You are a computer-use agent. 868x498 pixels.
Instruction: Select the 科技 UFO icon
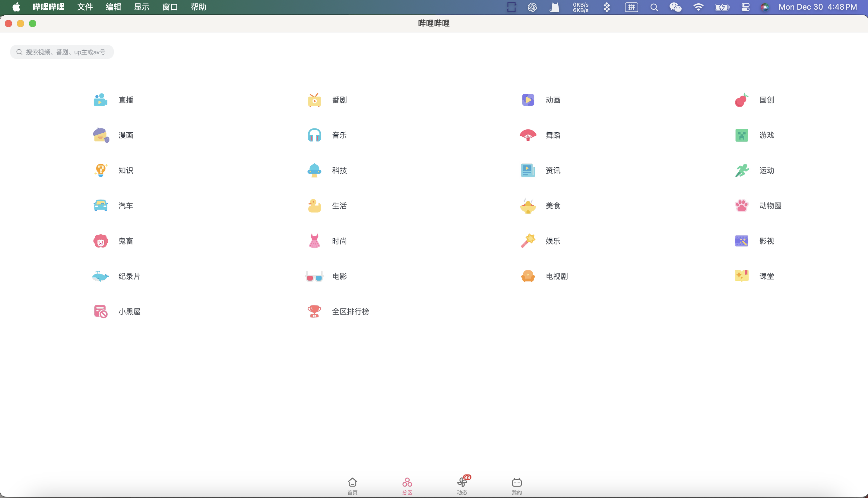[314, 170]
